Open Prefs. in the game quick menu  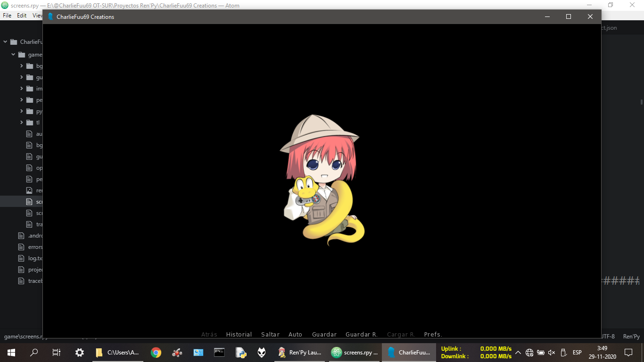pyautogui.click(x=433, y=334)
